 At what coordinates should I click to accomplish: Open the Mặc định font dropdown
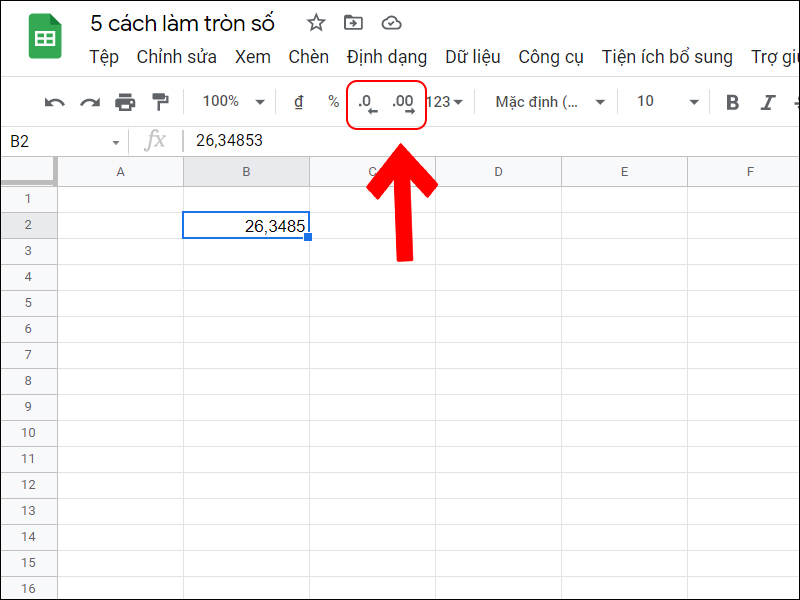(545, 101)
